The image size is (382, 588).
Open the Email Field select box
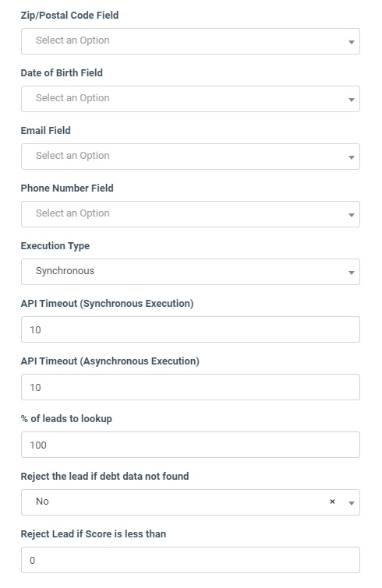(x=190, y=157)
